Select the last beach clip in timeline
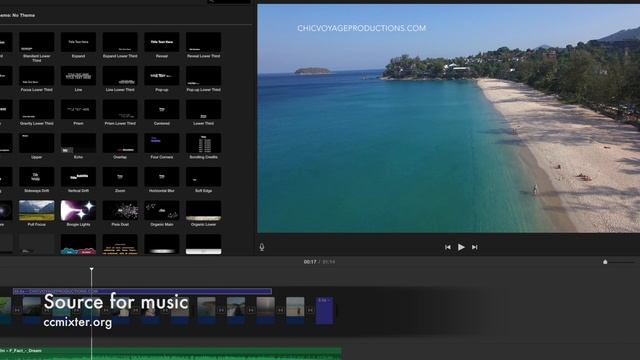This screenshot has height=360, width=640. pyautogui.click(x=295, y=311)
